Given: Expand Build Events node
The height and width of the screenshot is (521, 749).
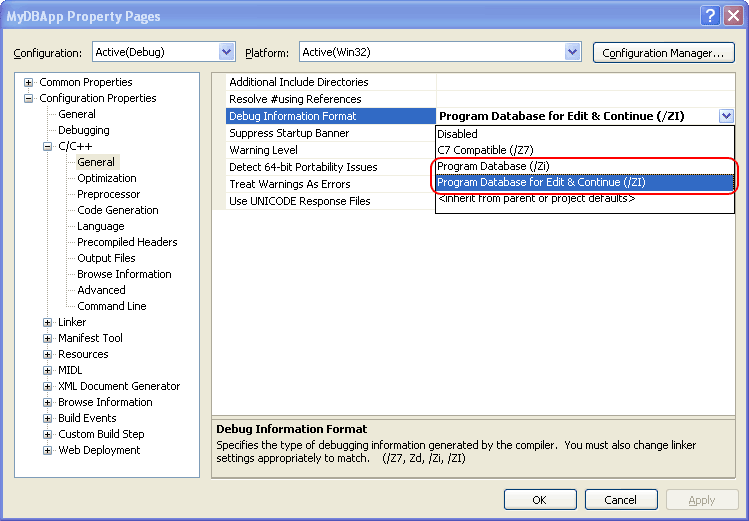Looking at the screenshot, I should pos(47,418).
